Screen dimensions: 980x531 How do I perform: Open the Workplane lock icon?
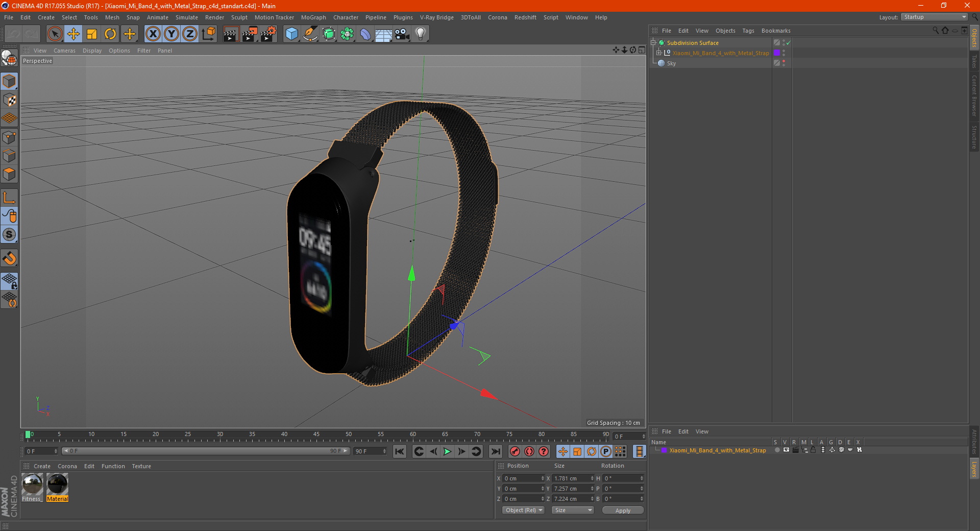tap(9, 281)
